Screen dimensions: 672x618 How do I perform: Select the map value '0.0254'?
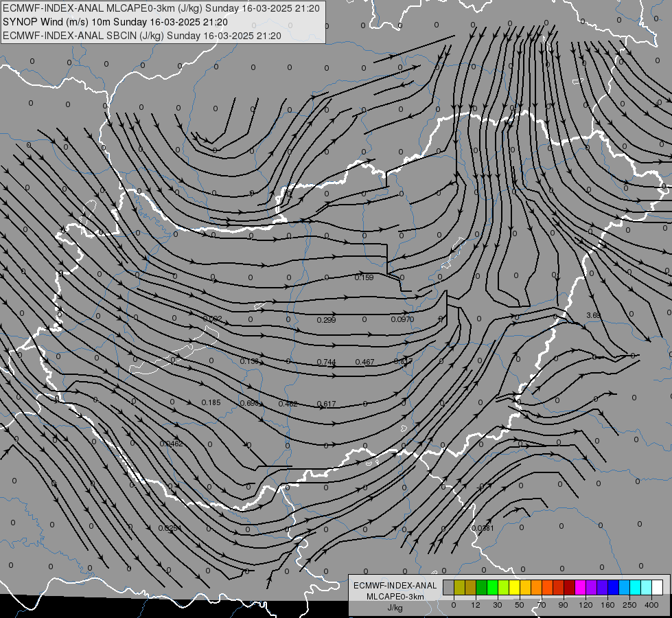point(170,528)
